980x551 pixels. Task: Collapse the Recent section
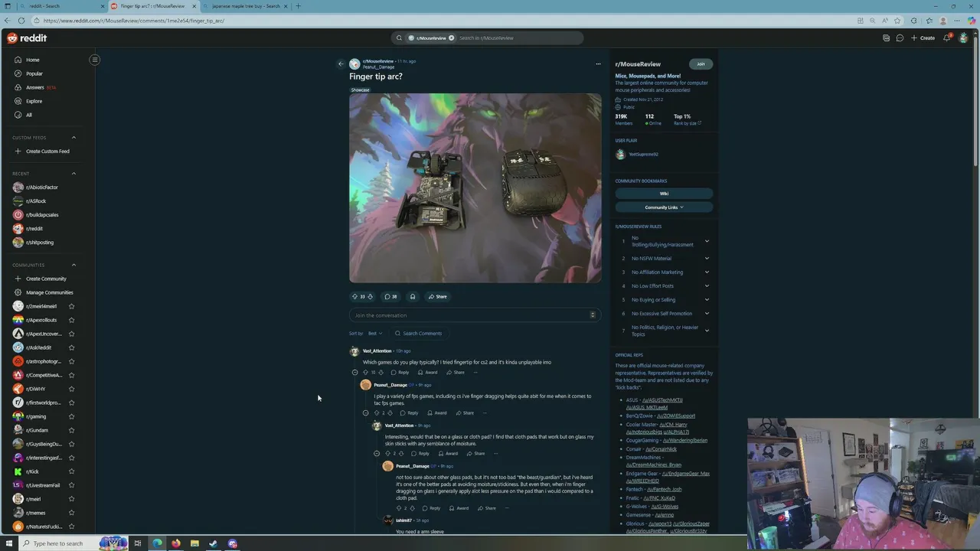pos(73,174)
